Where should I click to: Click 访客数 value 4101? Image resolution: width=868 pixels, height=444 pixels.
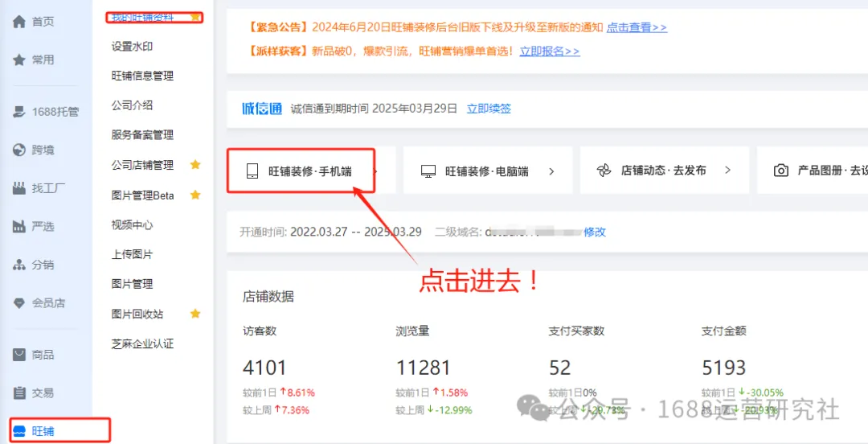264,368
